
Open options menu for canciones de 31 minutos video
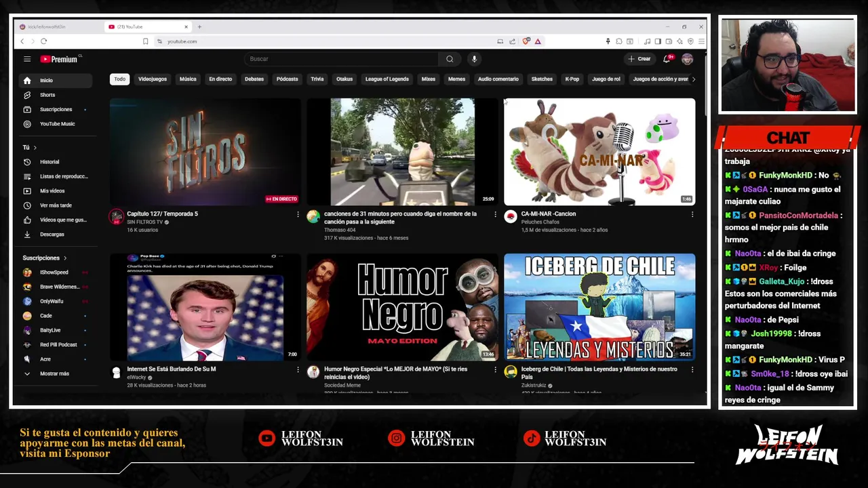tap(495, 214)
